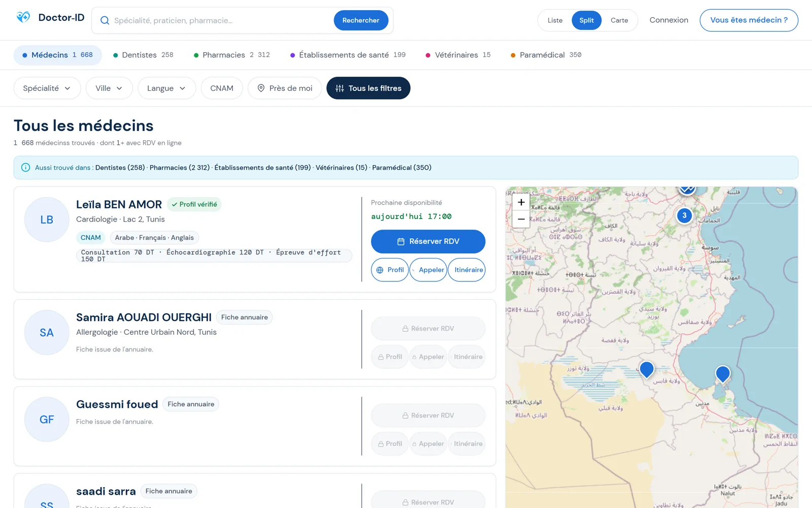Open the Établissements de santé tab
Screen dimensions: 812x508
tap(348, 55)
